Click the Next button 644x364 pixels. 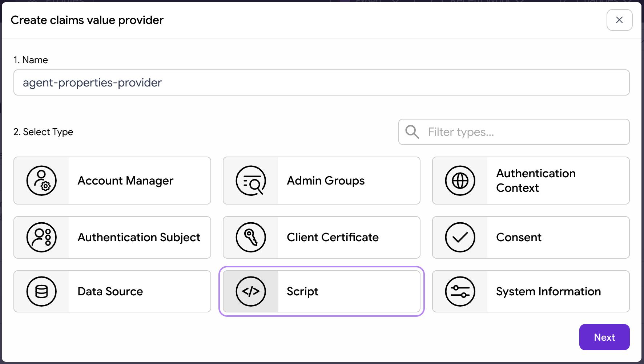(x=604, y=337)
